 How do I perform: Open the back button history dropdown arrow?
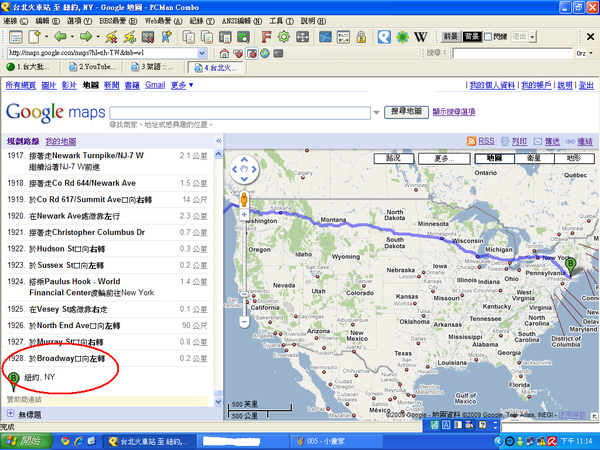pyautogui.click(x=72, y=37)
